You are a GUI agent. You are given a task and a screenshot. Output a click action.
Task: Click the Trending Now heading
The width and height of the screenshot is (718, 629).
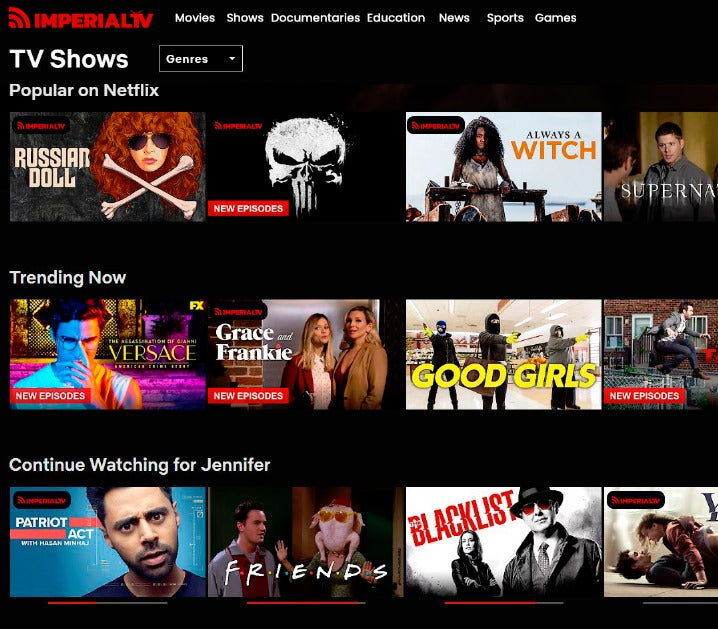[67, 277]
